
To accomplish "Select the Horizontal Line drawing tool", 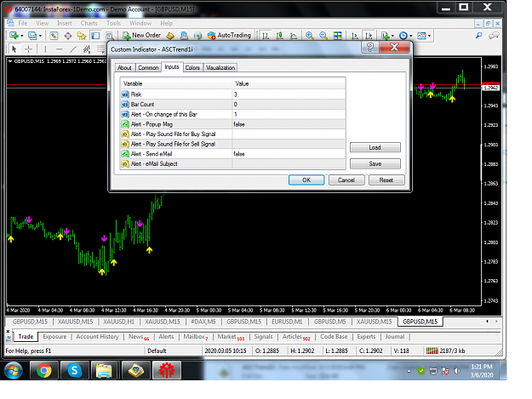I will pos(60,49).
